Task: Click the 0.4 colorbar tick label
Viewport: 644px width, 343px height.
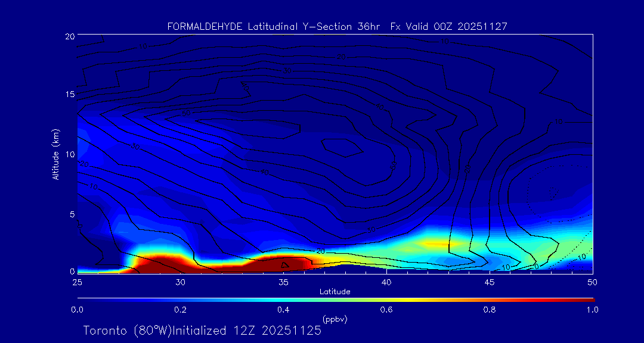Action: click(283, 310)
